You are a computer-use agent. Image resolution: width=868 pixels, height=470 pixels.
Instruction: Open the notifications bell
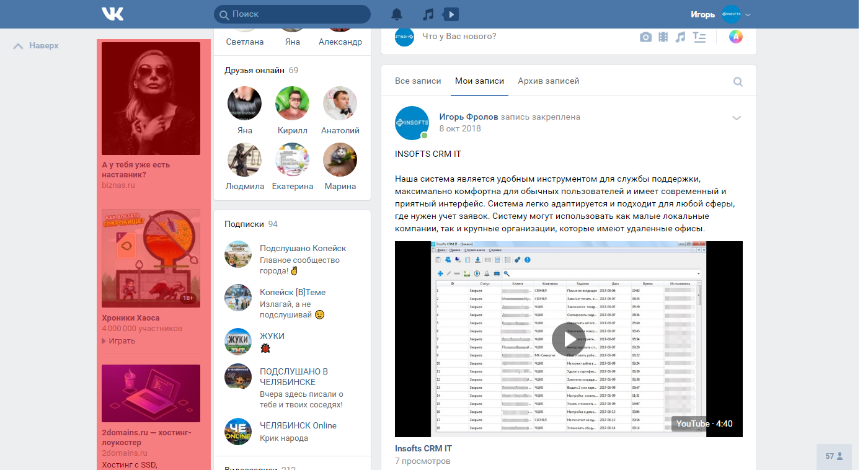[397, 14]
